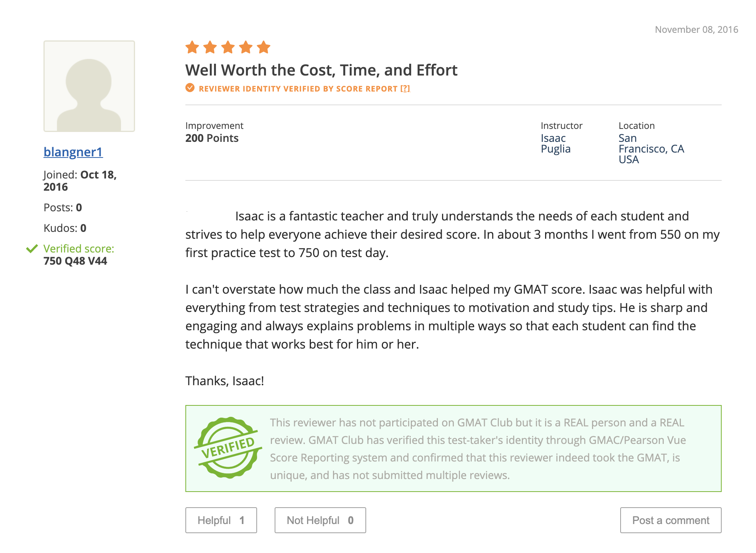Click the Reviewer Identity Verified label
756x553 pixels.
click(298, 89)
